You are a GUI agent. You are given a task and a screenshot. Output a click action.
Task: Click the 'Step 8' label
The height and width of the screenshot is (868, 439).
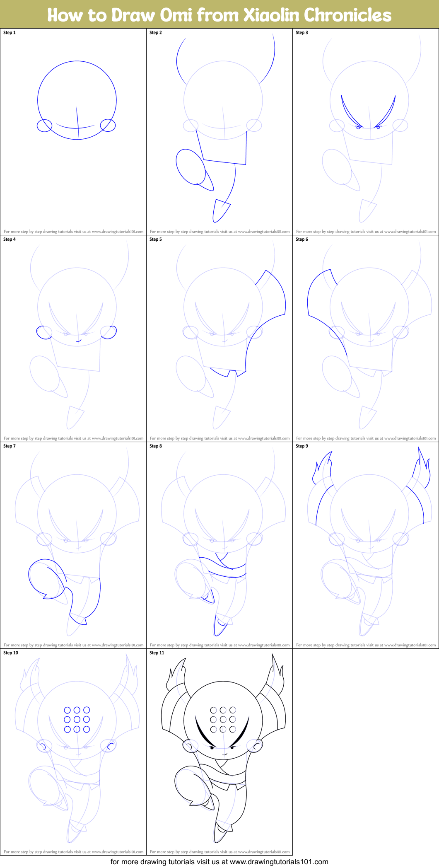156,446
